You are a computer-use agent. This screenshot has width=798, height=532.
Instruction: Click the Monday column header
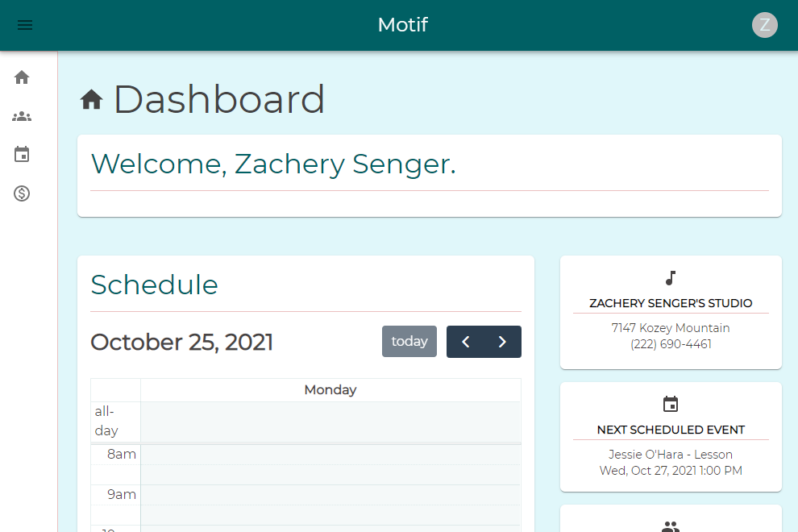click(x=330, y=390)
